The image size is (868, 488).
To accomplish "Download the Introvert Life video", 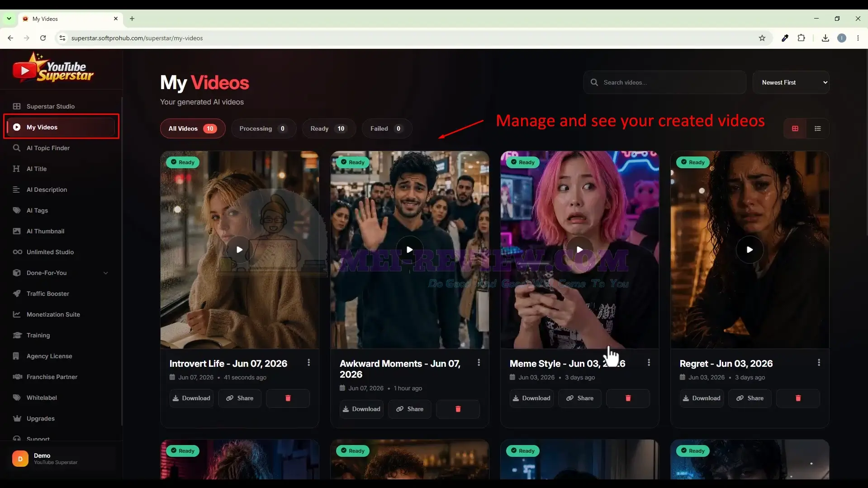I will [x=191, y=398].
